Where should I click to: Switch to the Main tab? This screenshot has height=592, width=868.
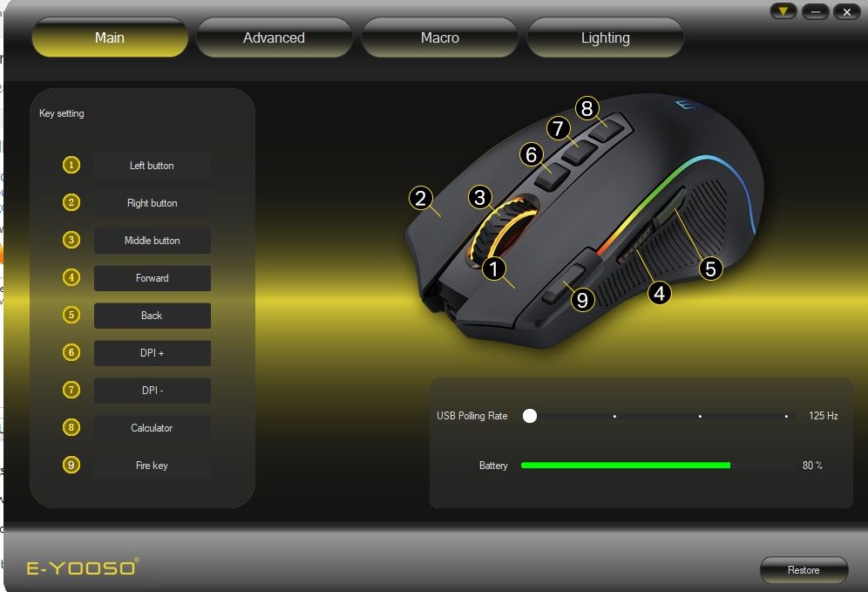click(x=110, y=37)
